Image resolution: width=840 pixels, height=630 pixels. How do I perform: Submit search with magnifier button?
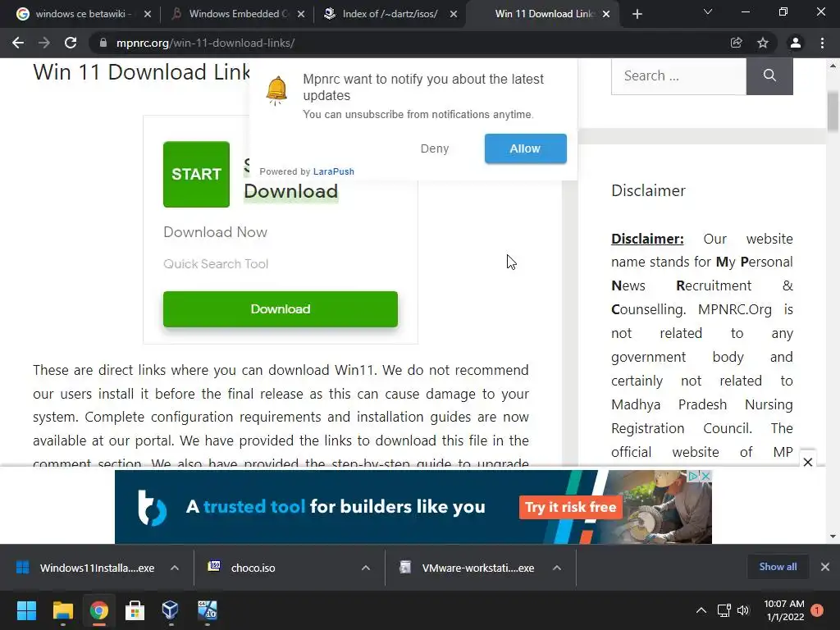coord(769,76)
